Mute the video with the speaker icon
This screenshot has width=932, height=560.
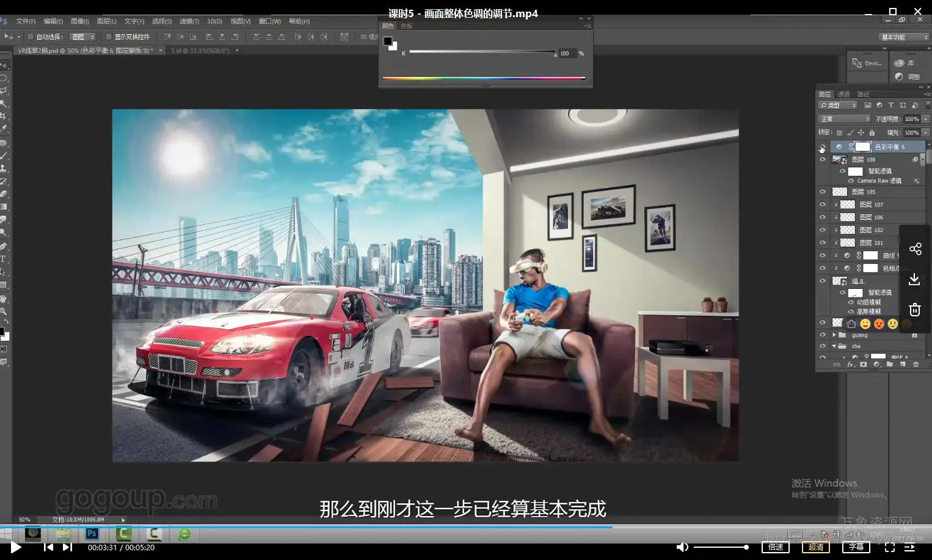pos(682,547)
